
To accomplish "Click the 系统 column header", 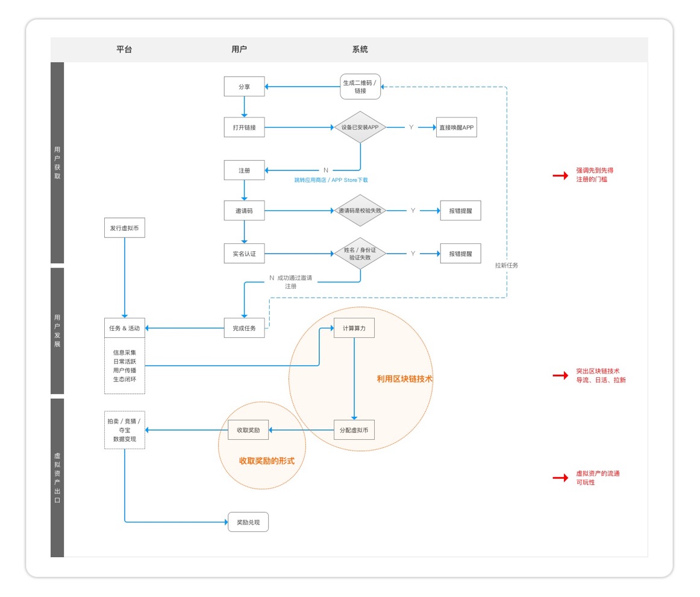I will coord(360,49).
